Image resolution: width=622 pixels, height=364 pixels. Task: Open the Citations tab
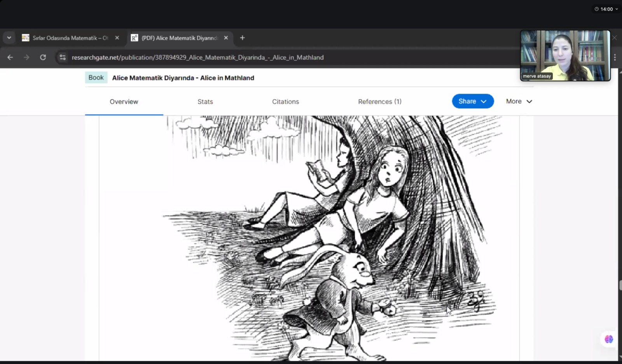(x=285, y=102)
